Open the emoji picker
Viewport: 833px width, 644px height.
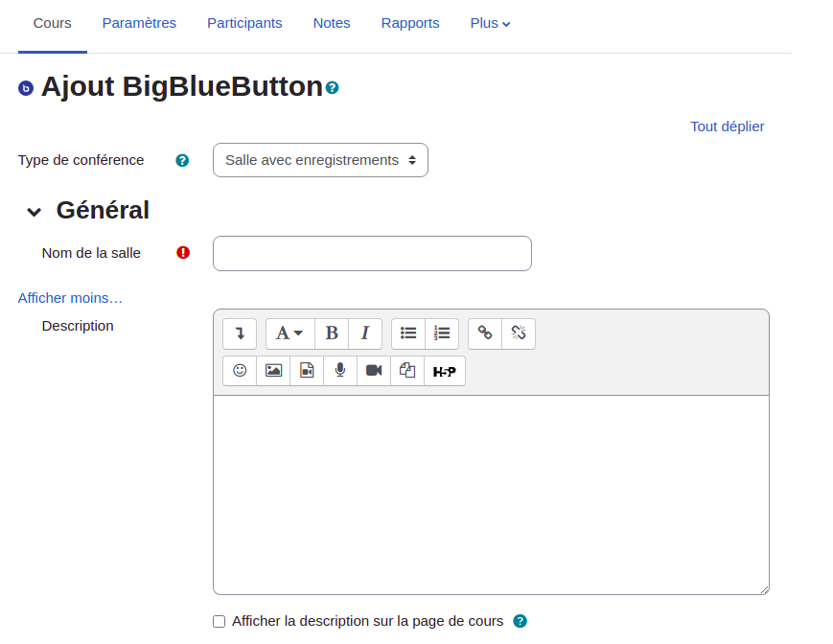coord(240,371)
